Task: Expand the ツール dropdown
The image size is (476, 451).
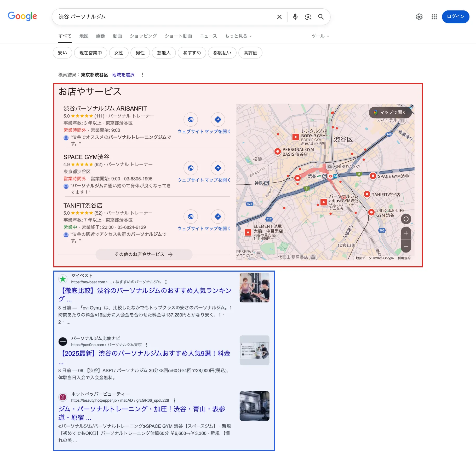Action: [x=320, y=36]
